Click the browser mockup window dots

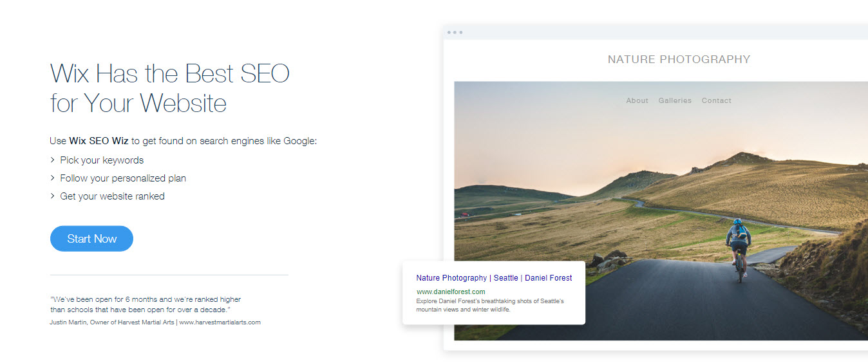[x=455, y=32]
